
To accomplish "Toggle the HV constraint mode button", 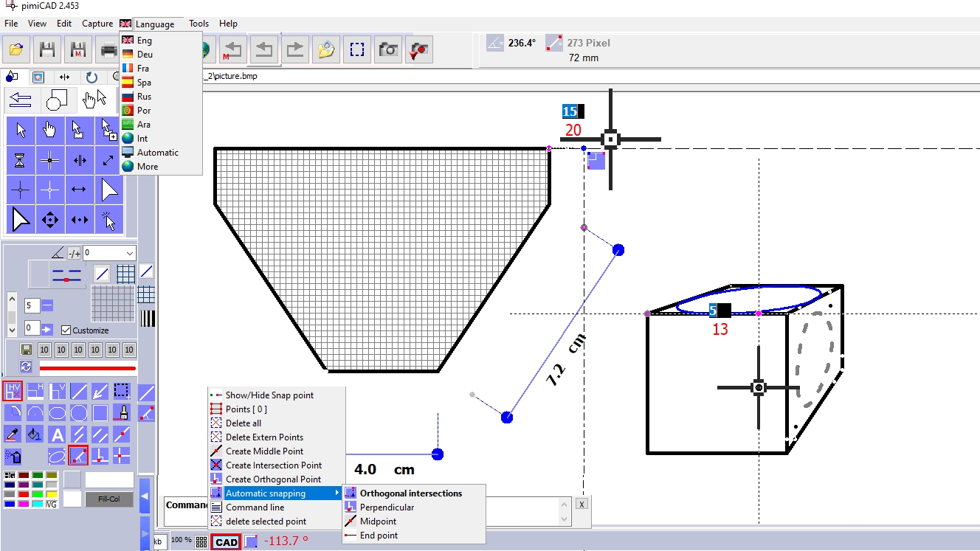I will [x=13, y=391].
